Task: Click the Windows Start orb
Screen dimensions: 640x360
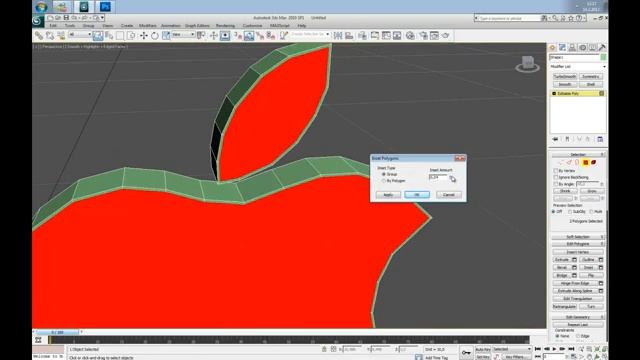Action: [x=41, y=7]
